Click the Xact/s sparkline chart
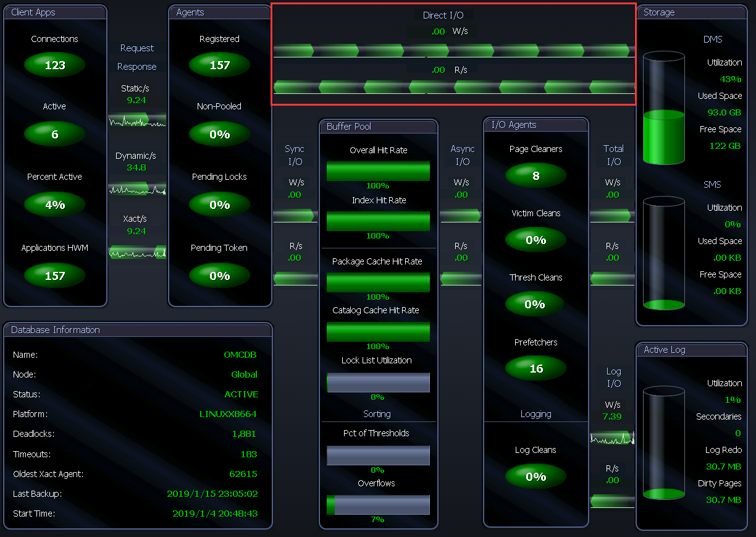Viewport: 756px width, 537px height. pyautogui.click(x=137, y=252)
